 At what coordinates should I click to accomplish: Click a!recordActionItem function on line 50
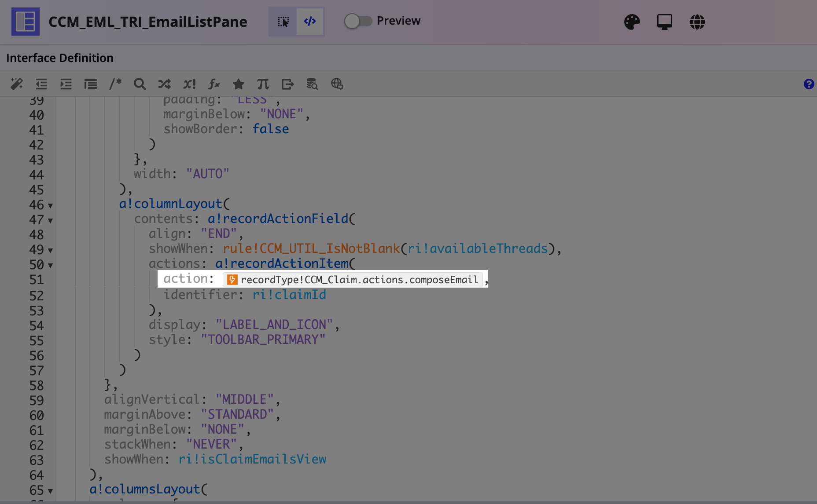(282, 263)
